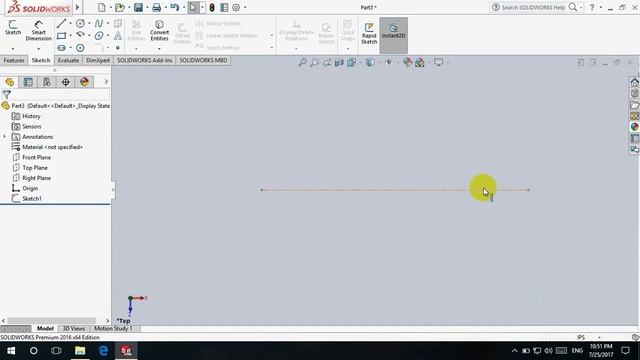Open View Settings monitor icon
The width and height of the screenshot is (640, 360).
(438, 62)
